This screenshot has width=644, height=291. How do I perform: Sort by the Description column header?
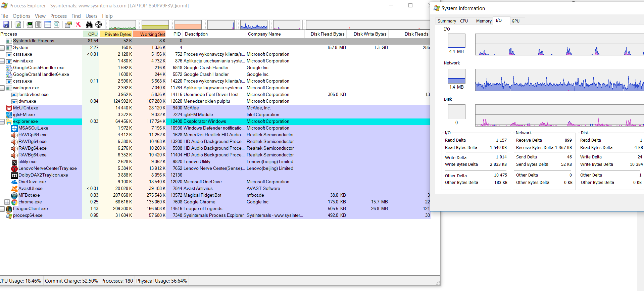pos(214,34)
